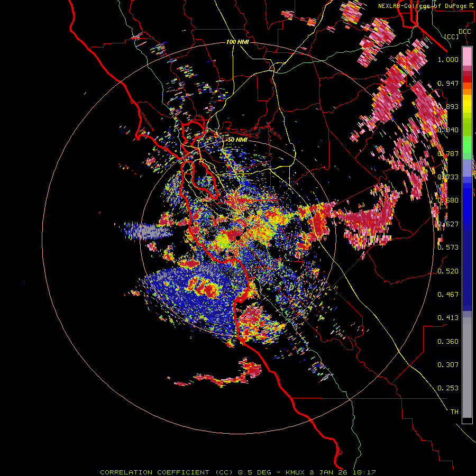The height and width of the screenshot is (476, 476).
Task: Click the gray beam-blockage wedge west of radar
Action: coord(148,231)
